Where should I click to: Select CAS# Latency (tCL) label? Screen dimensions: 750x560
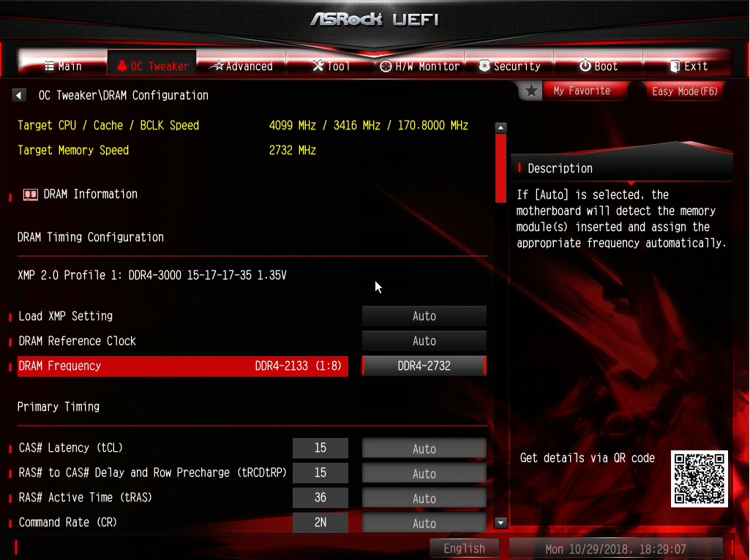point(71,447)
